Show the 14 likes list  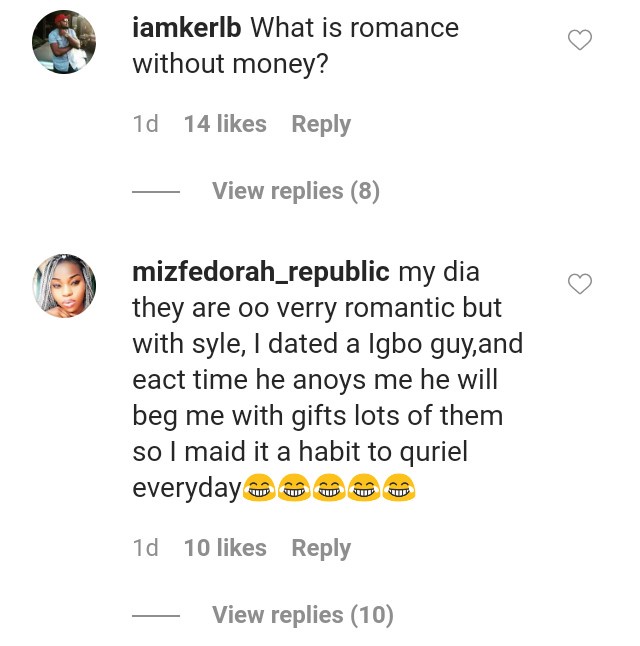225,124
